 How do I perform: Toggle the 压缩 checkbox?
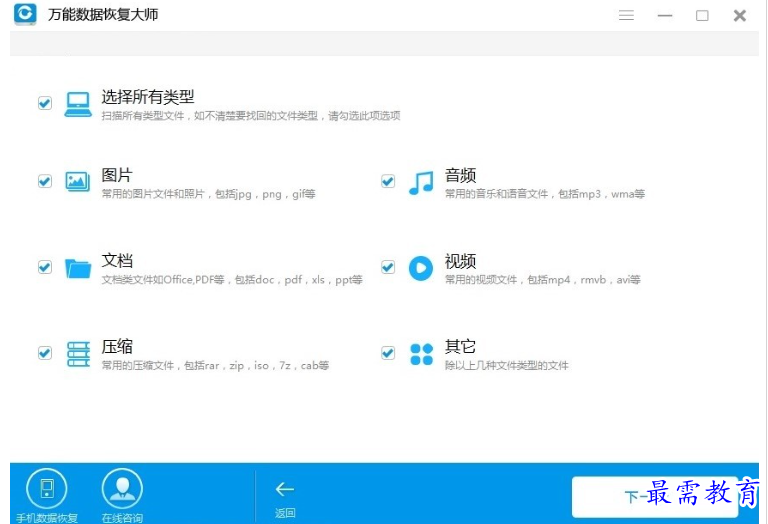[x=45, y=353]
